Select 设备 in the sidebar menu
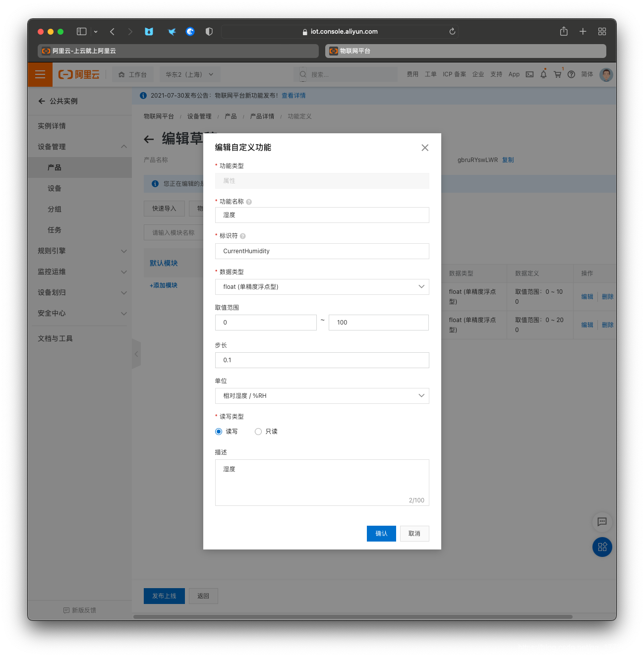 tap(55, 188)
